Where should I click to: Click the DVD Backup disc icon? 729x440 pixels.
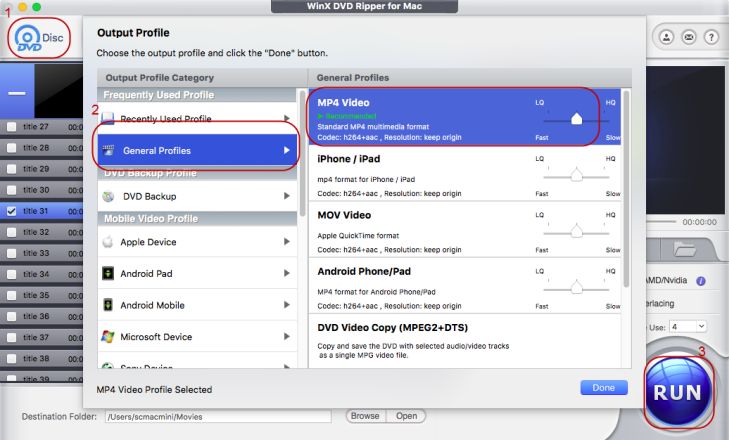pyautogui.click(x=108, y=196)
